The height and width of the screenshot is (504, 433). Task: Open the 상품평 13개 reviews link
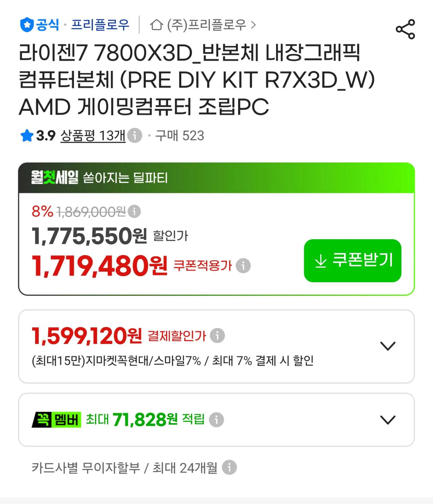pyautogui.click(x=93, y=136)
